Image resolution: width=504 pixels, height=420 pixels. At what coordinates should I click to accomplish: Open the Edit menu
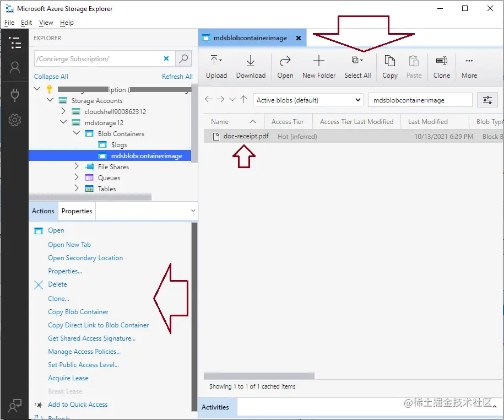(26, 23)
